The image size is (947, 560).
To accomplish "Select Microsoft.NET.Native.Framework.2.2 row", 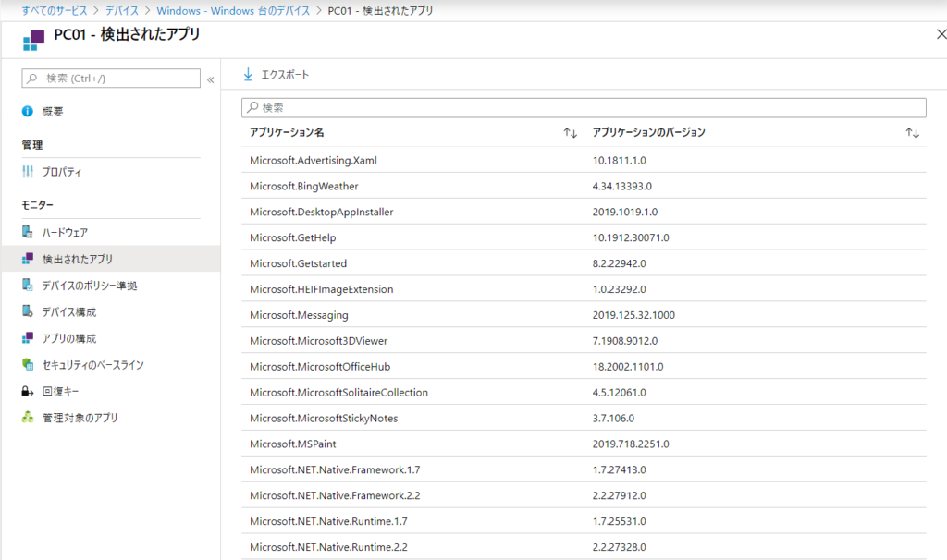I will point(584,494).
